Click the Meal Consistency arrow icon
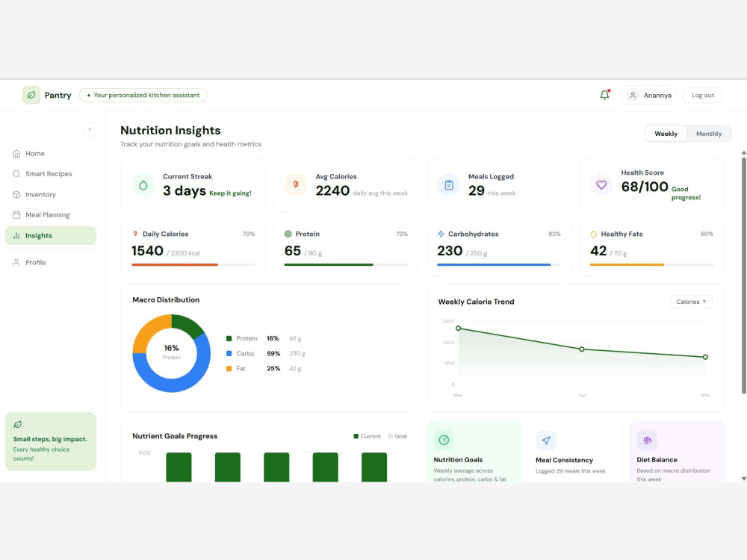This screenshot has height=560, width=747. [546, 440]
